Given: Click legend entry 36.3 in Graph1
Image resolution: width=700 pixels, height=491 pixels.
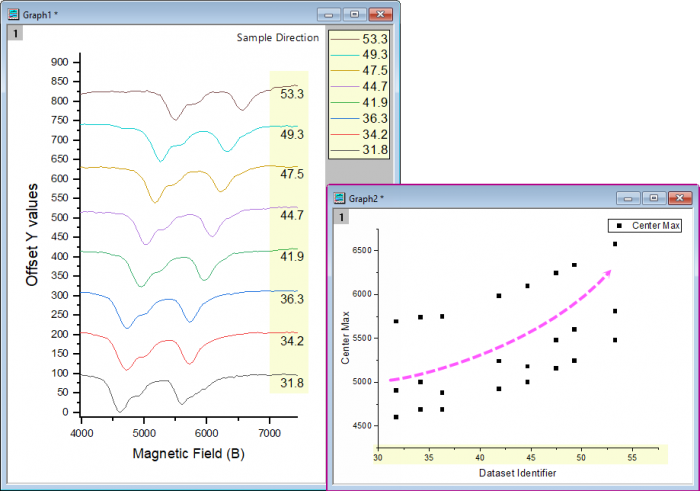Looking at the screenshot, I should 359,119.
